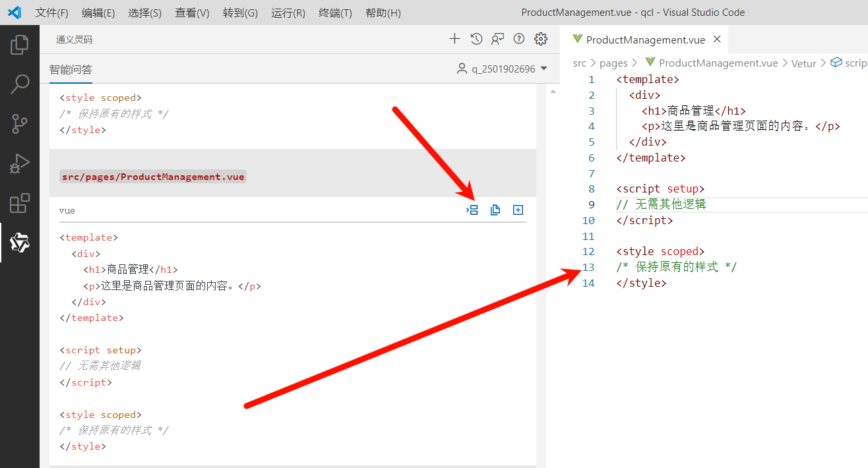Open chat history clock icon
The width and height of the screenshot is (868, 468).
[x=476, y=39]
